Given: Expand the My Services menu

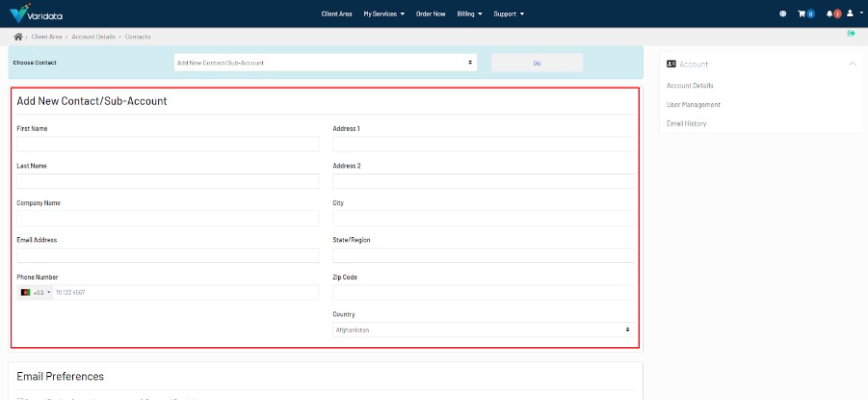Looking at the screenshot, I should (x=384, y=13).
